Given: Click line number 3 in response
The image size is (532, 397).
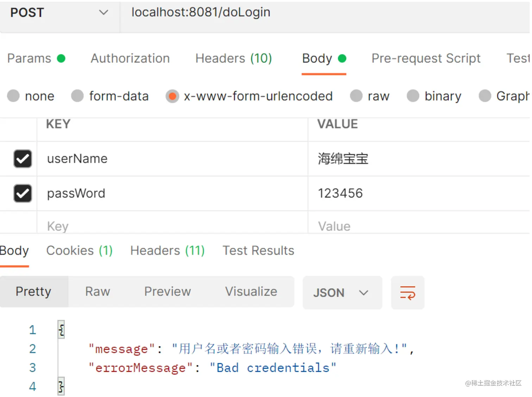Looking at the screenshot, I should pos(32,368).
